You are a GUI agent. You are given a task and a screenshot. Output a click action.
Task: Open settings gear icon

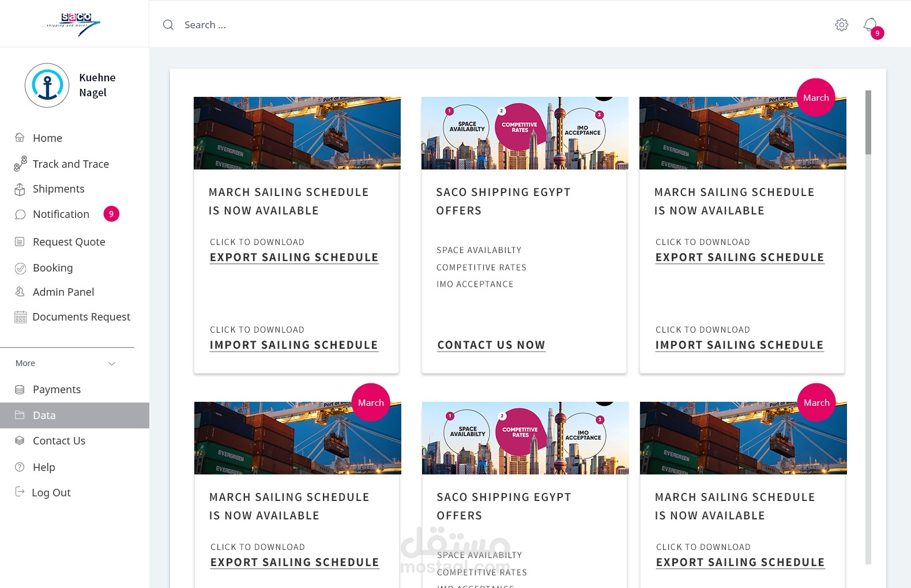(842, 25)
